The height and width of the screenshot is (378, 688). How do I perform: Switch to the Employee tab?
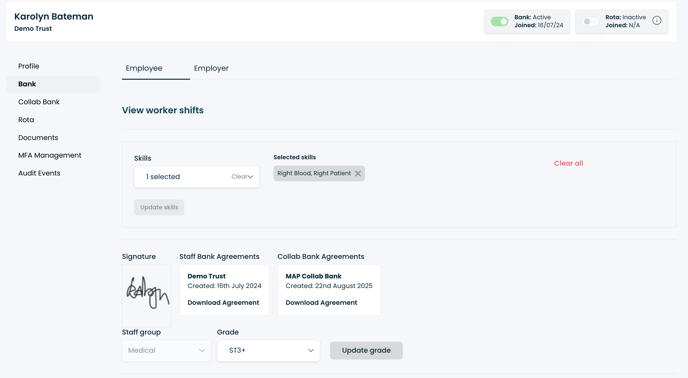point(144,68)
